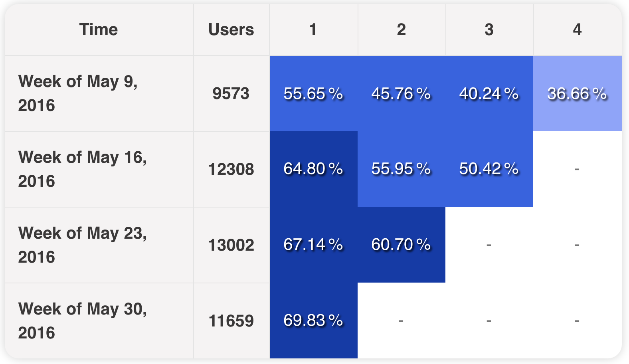Click the Time column header
The width and height of the screenshot is (629, 364).
99,30
